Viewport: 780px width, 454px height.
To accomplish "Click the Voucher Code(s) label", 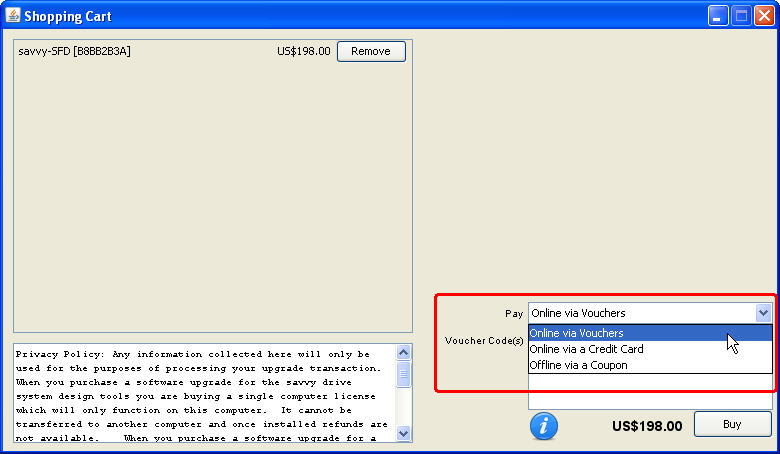I will 484,341.
